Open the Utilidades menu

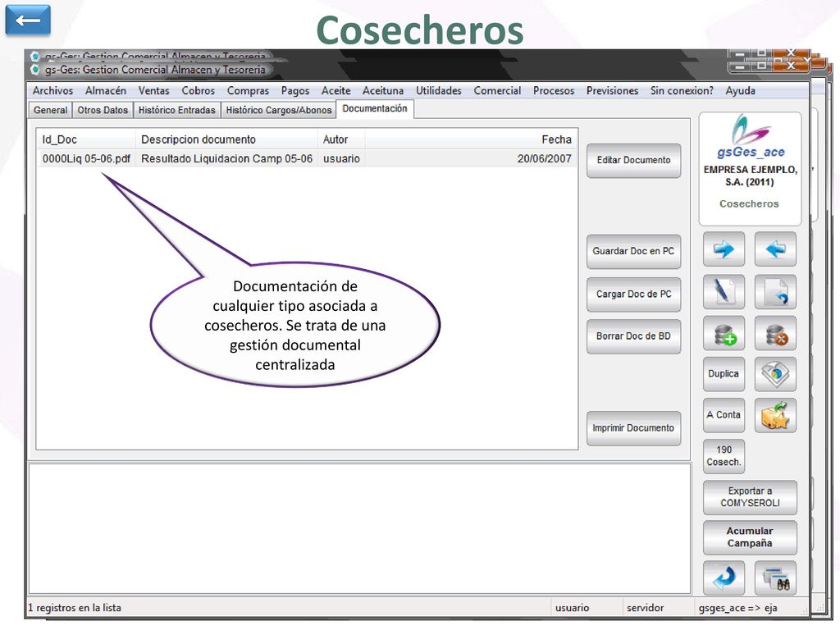[439, 90]
